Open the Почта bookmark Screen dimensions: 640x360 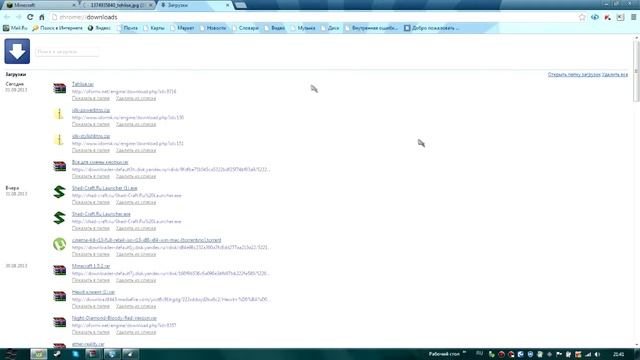tap(127, 28)
